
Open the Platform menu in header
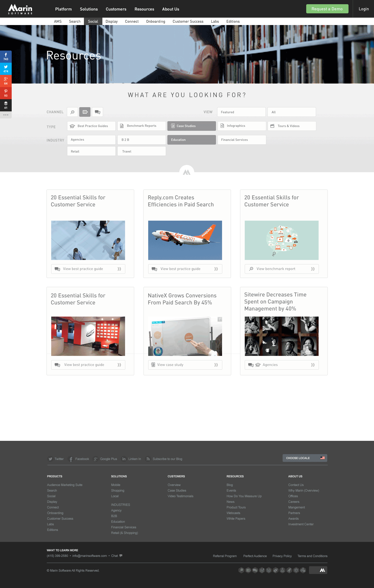coord(63,9)
